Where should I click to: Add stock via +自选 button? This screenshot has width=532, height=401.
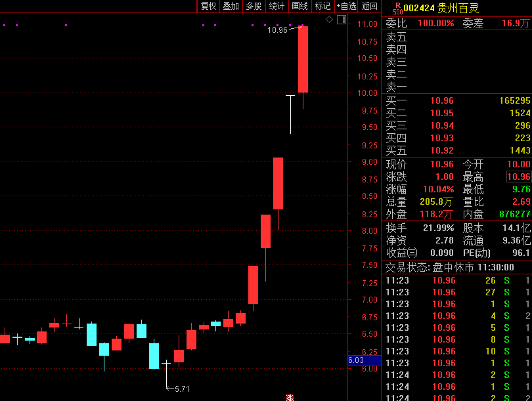tap(346, 6)
